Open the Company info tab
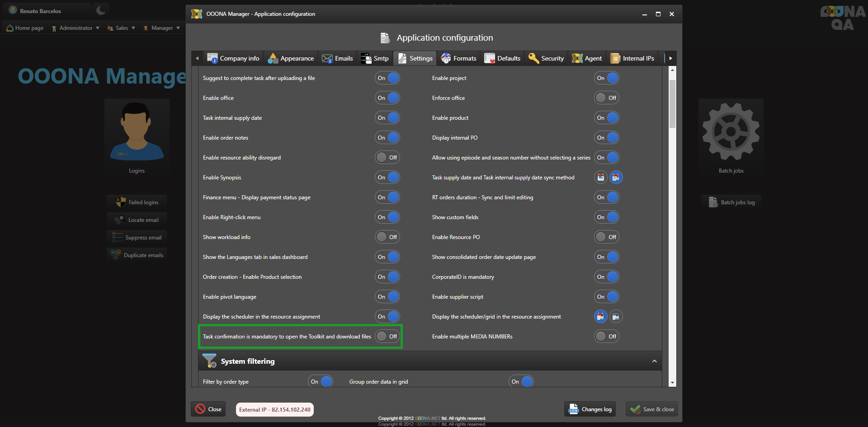 coord(234,58)
